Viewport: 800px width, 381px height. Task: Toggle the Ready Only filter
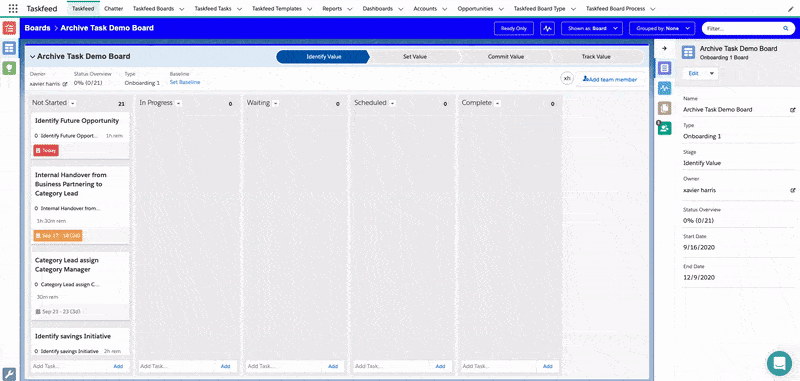pyautogui.click(x=514, y=29)
